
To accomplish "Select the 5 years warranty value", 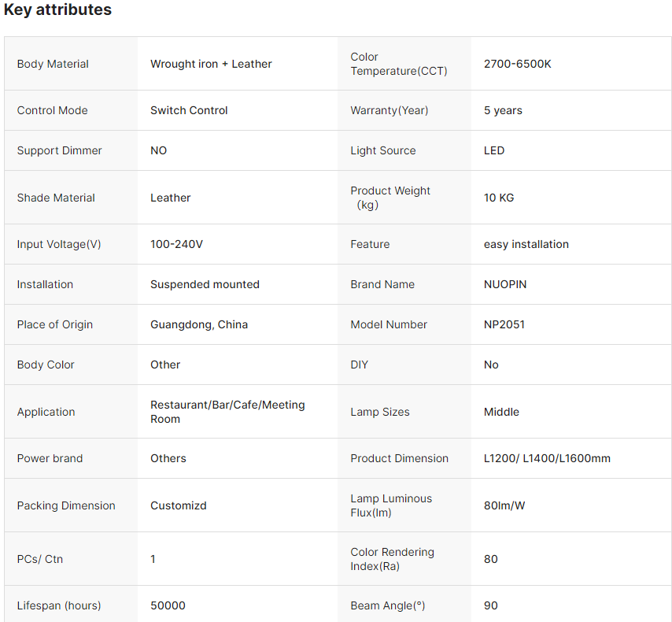I will [503, 110].
